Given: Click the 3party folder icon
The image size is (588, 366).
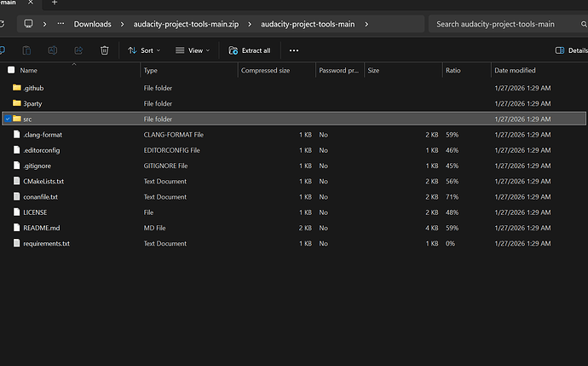Looking at the screenshot, I should pos(16,103).
